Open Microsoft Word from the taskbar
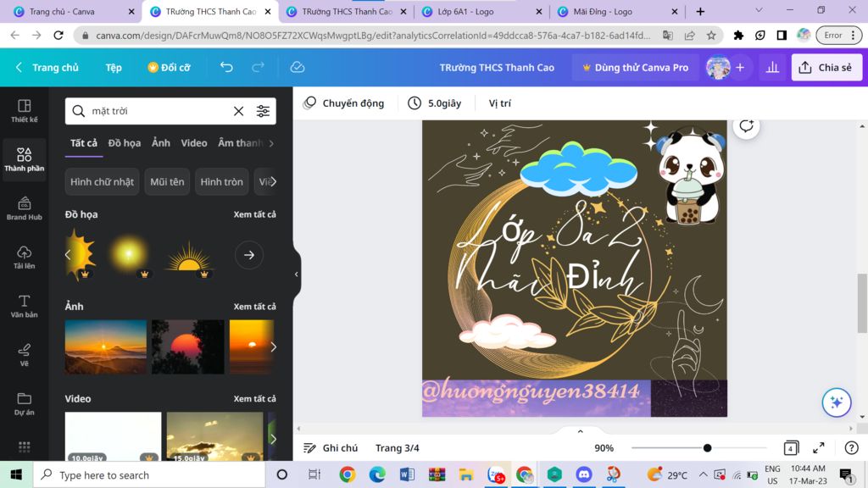 point(407,474)
